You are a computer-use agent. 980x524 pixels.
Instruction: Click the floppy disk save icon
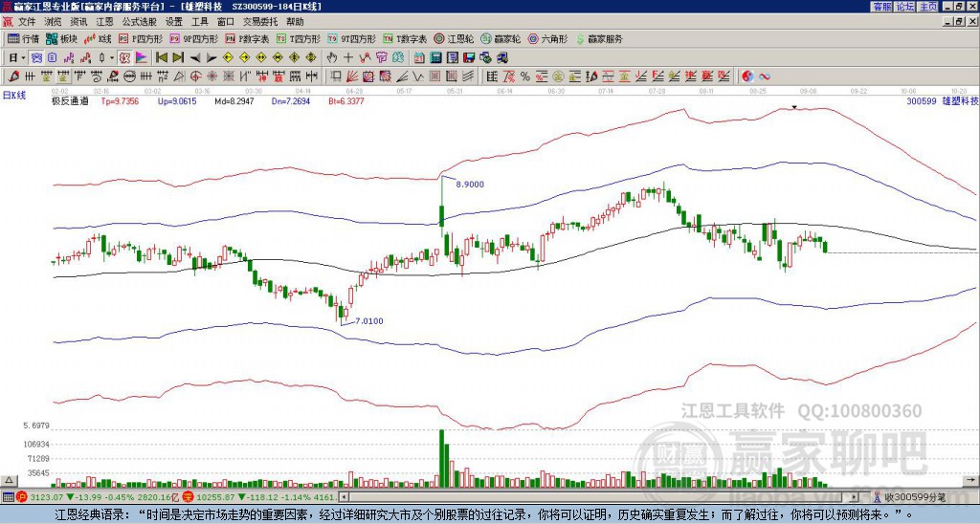click(x=469, y=58)
